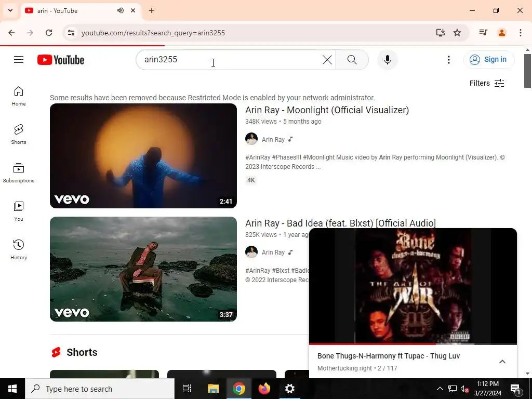Open the Bad Idea video thumbnail
The image size is (532, 399).
pyautogui.click(x=143, y=269)
